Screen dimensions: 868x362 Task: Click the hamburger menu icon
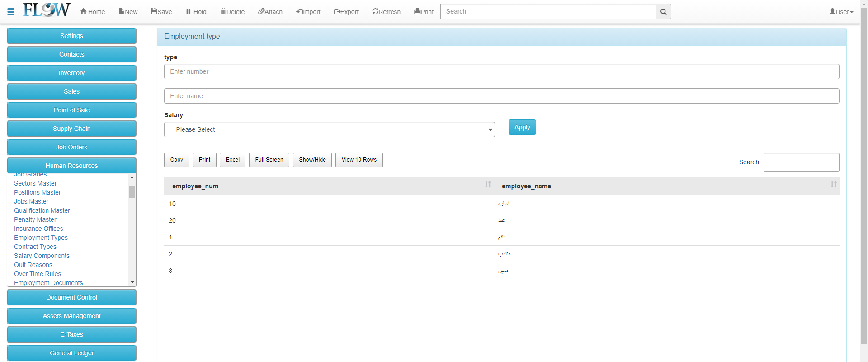(x=11, y=12)
